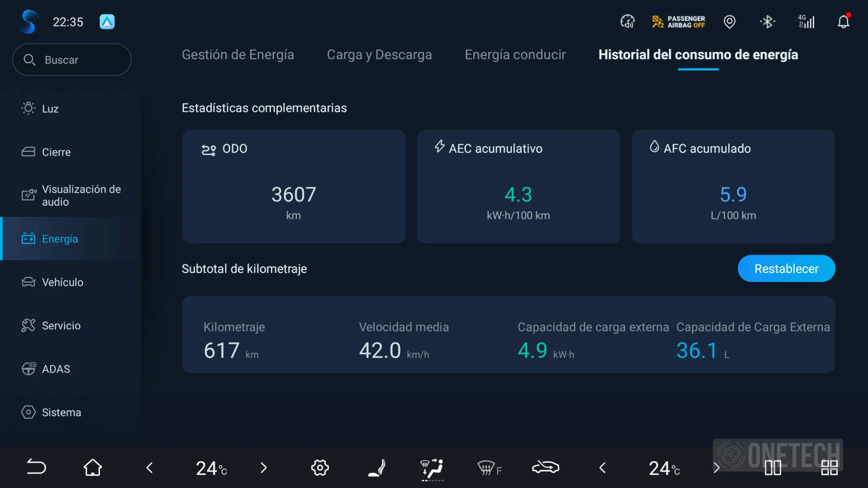Tap the back arrow icon
This screenshot has width=868, height=488.
tap(36, 467)
